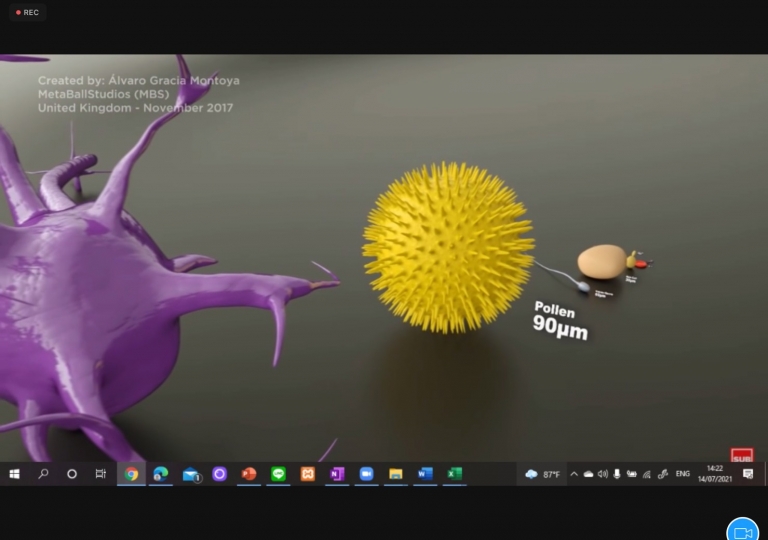The width and height of the screenshot is (768, 540).
Task: Open Cortana circle in taskbar
Action: (x=72, y=474)
